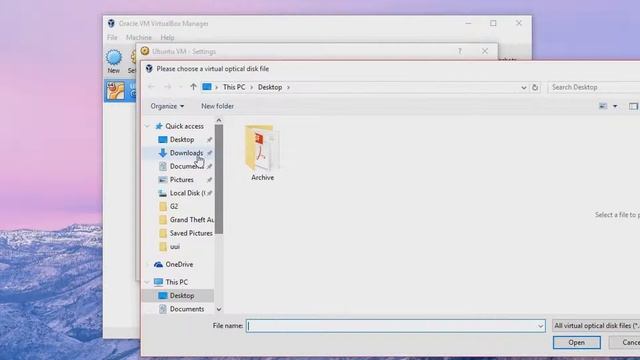The width and height of the screenshot is (640, 360).
Task: Go up one folder level
Action: (193, 87)
